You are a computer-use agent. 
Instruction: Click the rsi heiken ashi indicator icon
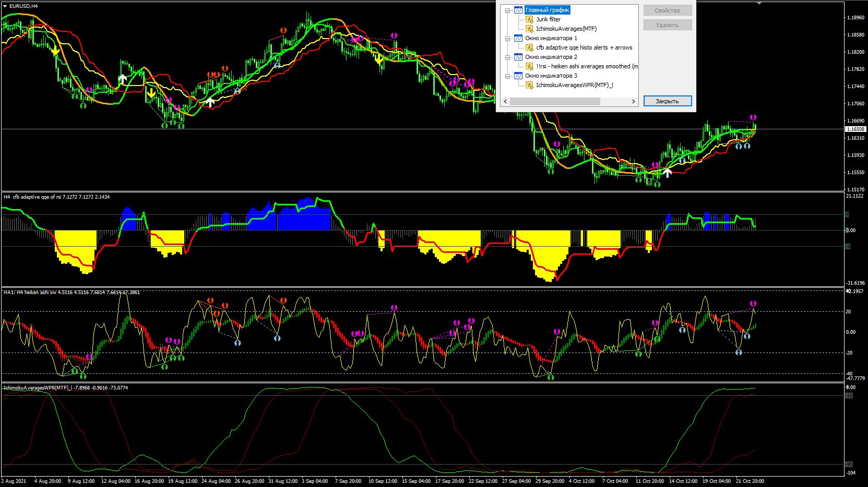(x=529, y=66)
